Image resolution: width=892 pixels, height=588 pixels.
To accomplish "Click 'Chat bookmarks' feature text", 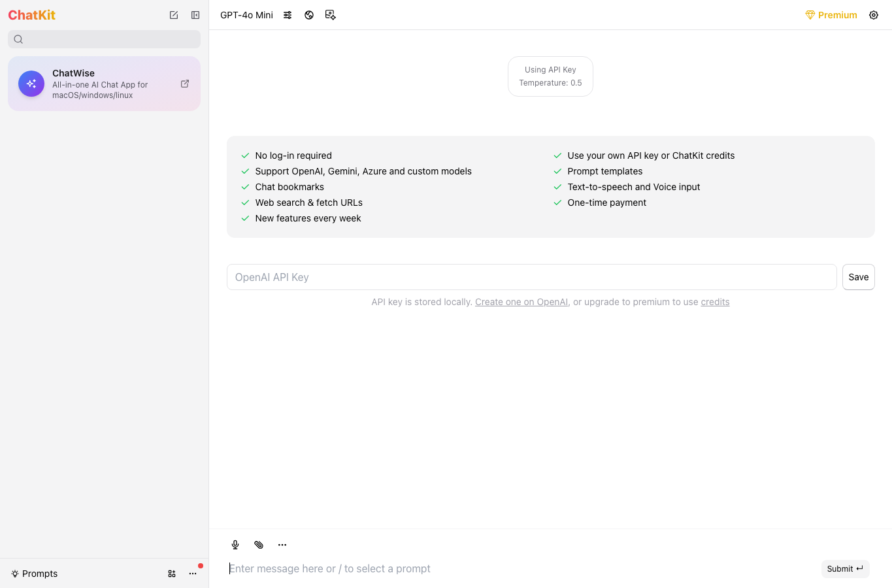I will click(x=289, y=187).
